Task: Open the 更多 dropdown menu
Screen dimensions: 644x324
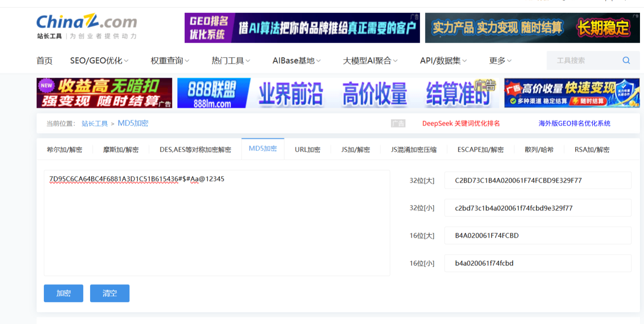Action: pyautogui.click(x=500, y=60)
